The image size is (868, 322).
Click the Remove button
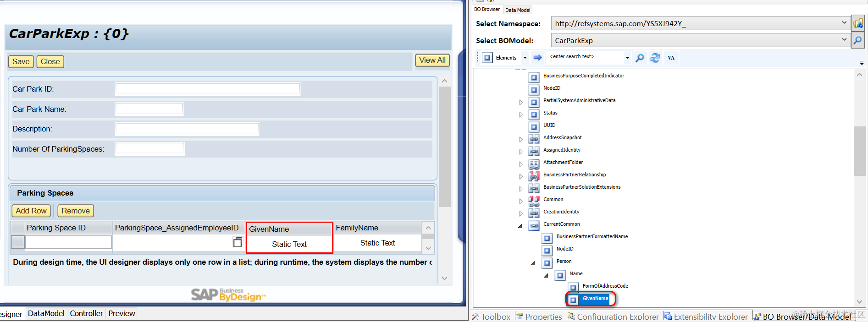tap(76, 211)
